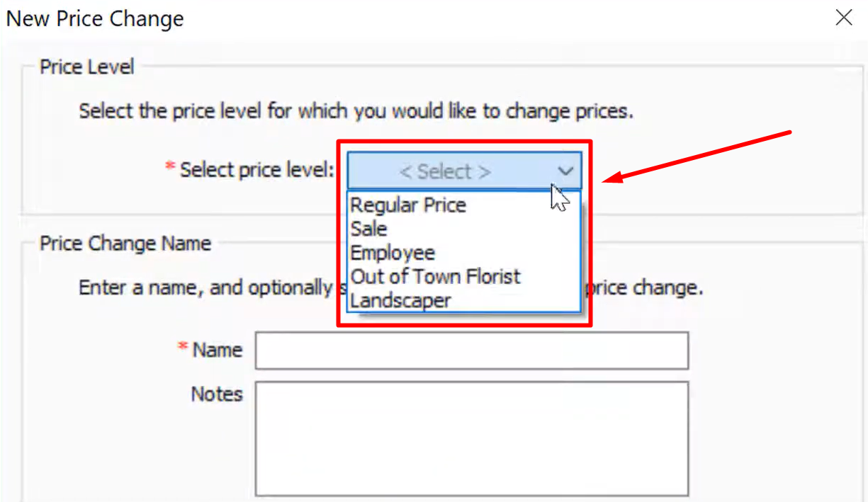Click the red required asterisk beside Name
This screenshot has height=502, width=868.
[183, 347]
